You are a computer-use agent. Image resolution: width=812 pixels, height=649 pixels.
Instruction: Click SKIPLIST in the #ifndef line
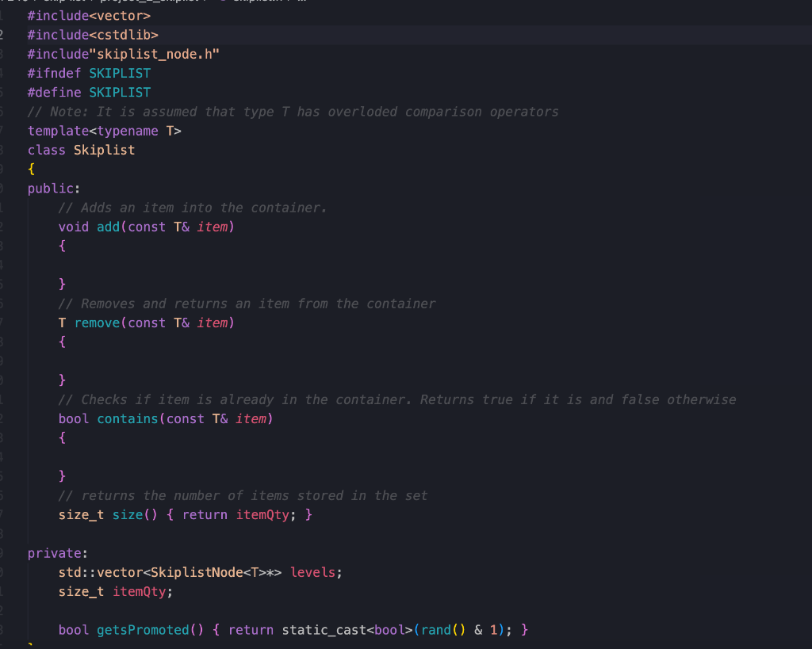(120, 74)
